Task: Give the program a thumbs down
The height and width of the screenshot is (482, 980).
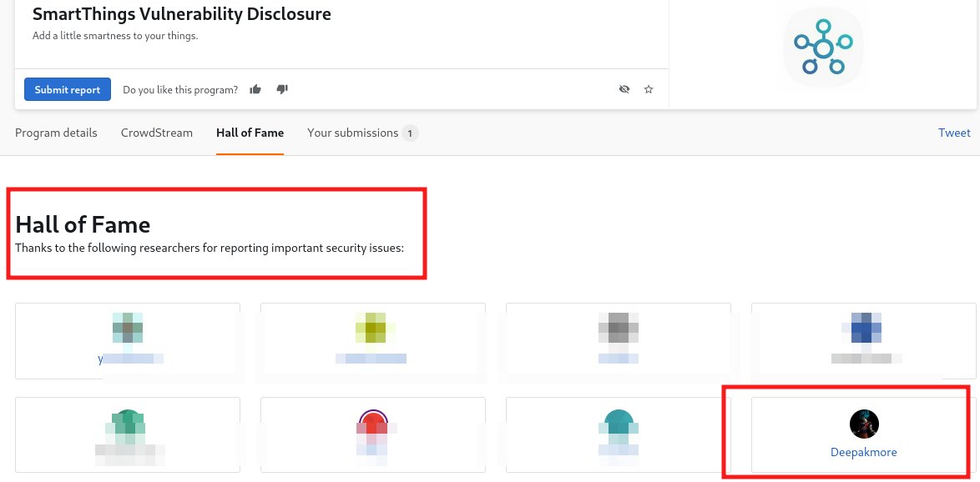Action: click(x=282, y=89)
